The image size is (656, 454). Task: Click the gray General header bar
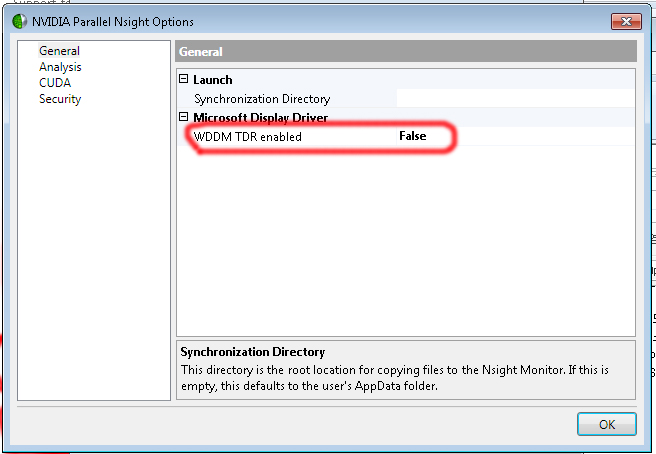pyautogui.click(x=405, y=52)
